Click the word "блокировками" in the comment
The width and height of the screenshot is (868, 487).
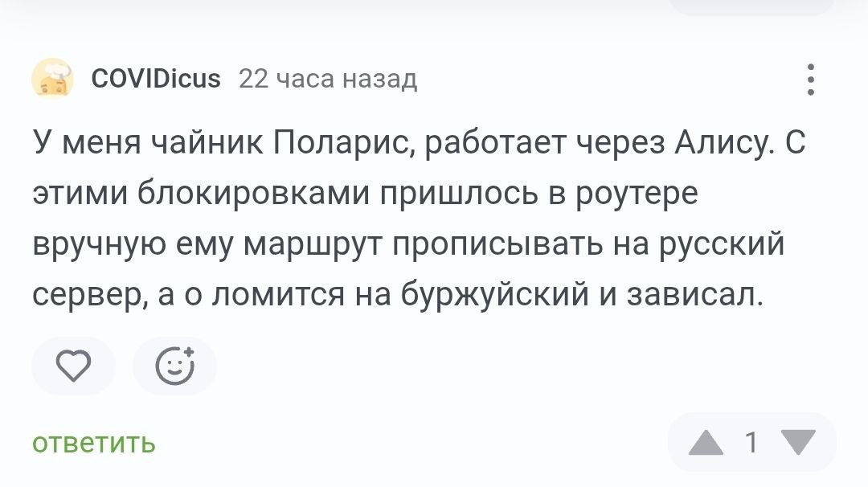(220, 195)
